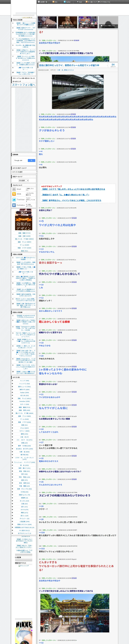Open pickup link コミケで「推しの子」
The height and width of the screenshot is (644, 129).
pos(73,189)
